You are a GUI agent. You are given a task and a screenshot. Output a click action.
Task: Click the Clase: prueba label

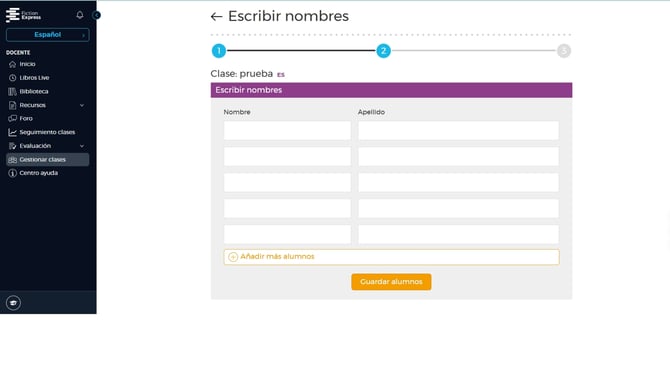click(x=241, y=73)
